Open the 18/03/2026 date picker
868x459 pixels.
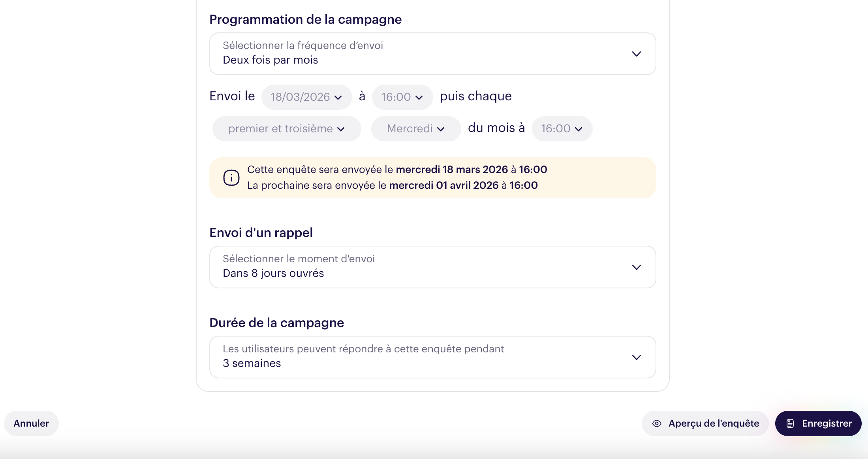point(301,97)
